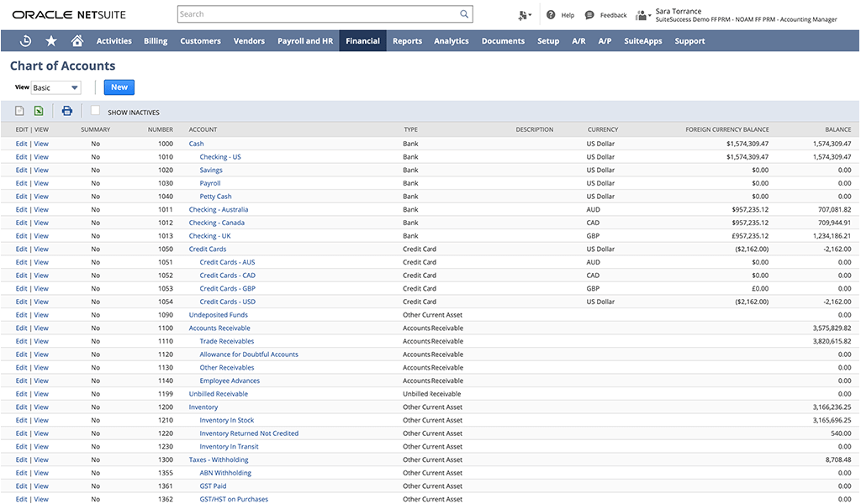
Task: Enable the Show Inactives checkbox
Action: [x=96, y=110]
